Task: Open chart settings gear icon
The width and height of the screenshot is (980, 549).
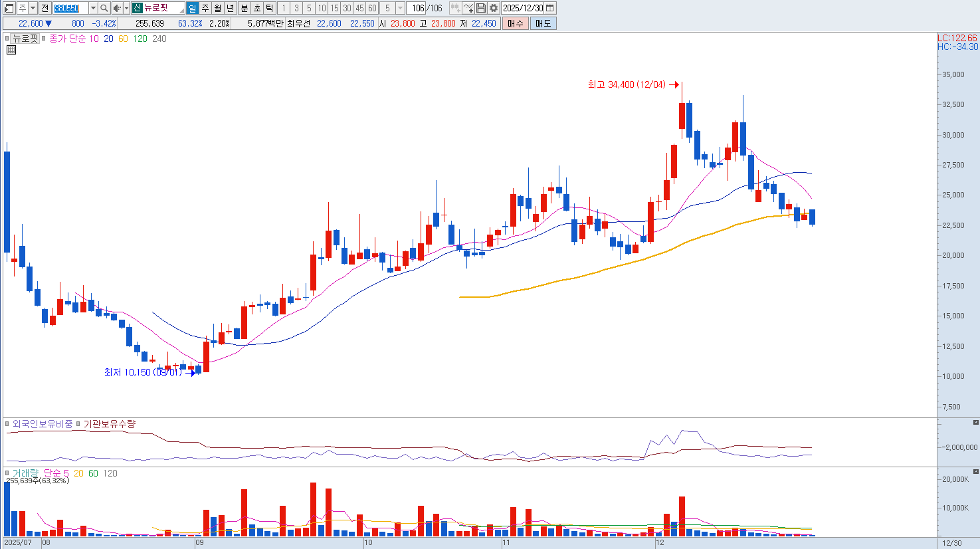Action: tap(494, 8)
